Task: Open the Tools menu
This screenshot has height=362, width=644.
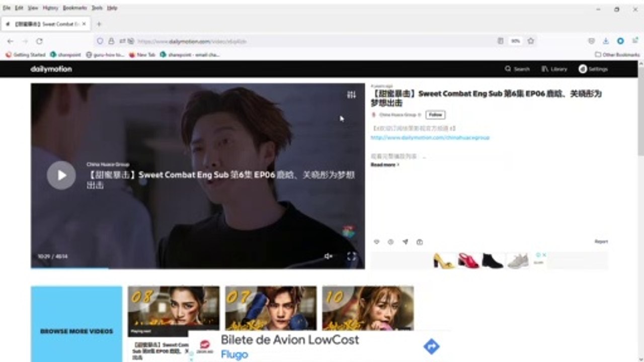Action: tap(97, 8)
